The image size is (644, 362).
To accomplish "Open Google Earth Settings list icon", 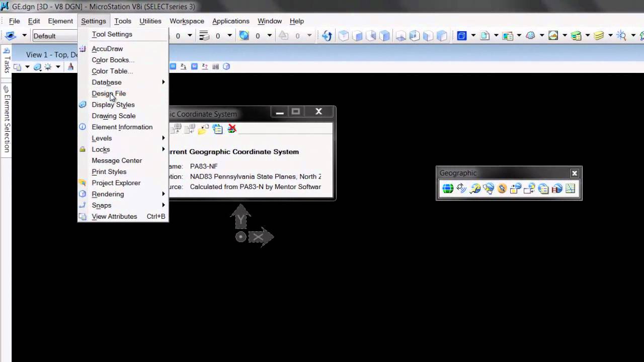I will tap(543, 189).
